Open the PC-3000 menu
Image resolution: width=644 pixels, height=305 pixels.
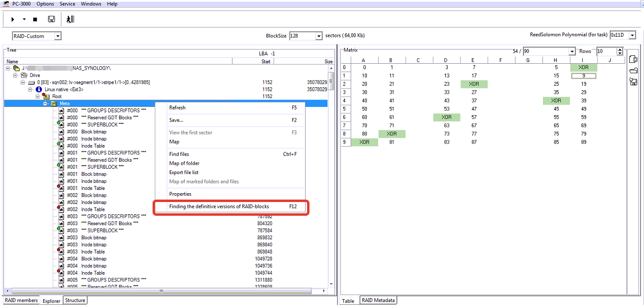(22, 4)
